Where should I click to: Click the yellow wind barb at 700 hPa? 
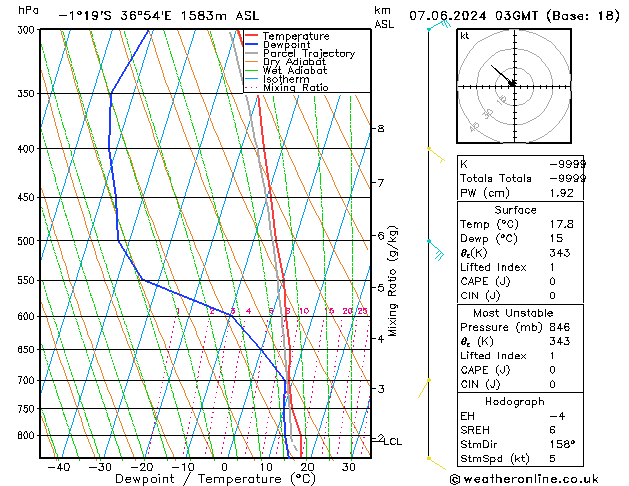pos(424,388)
